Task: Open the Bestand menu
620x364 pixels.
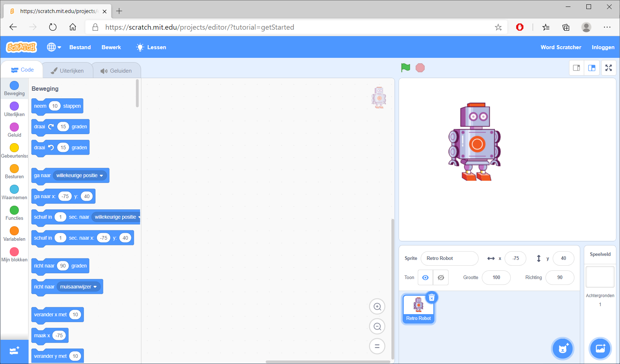Action: click(80, 47)
